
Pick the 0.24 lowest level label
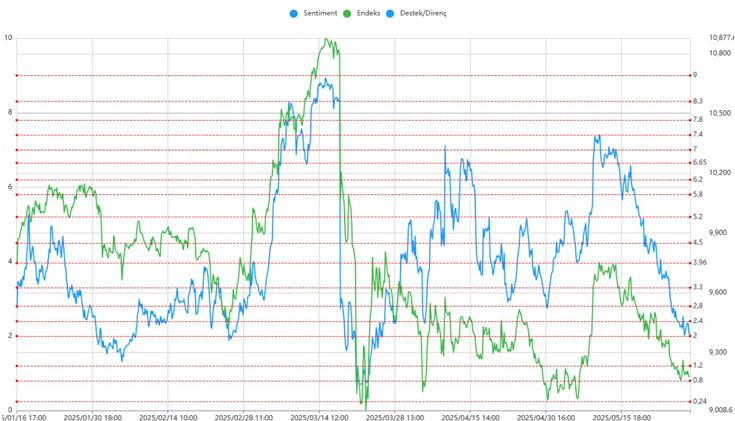(699, 401)
